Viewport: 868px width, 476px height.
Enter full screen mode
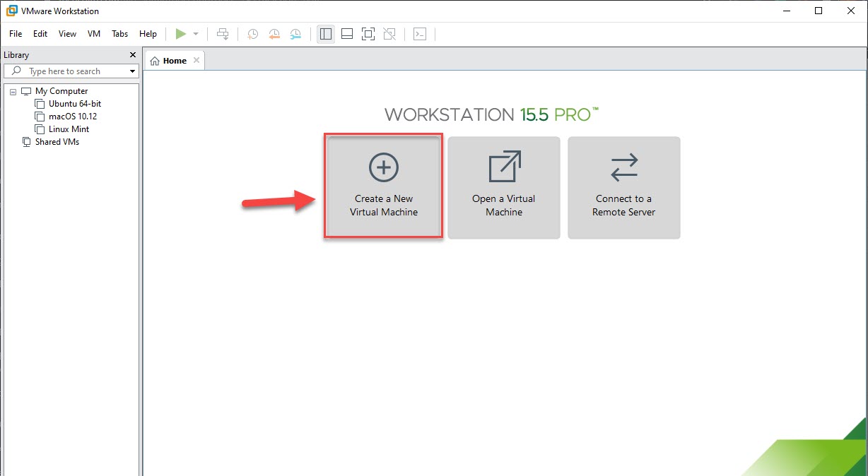click(368, 34)
